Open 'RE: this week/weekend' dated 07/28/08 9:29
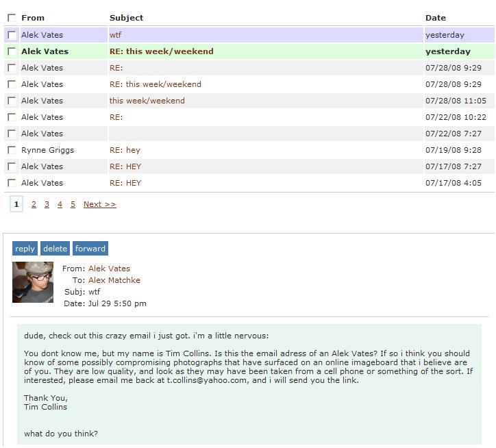 (156, 84)
